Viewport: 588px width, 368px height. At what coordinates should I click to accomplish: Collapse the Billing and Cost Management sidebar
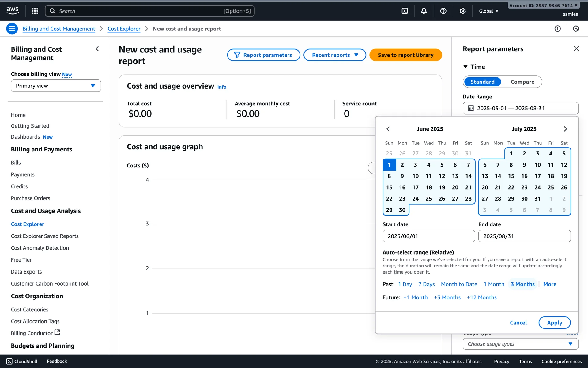(97, 49)
